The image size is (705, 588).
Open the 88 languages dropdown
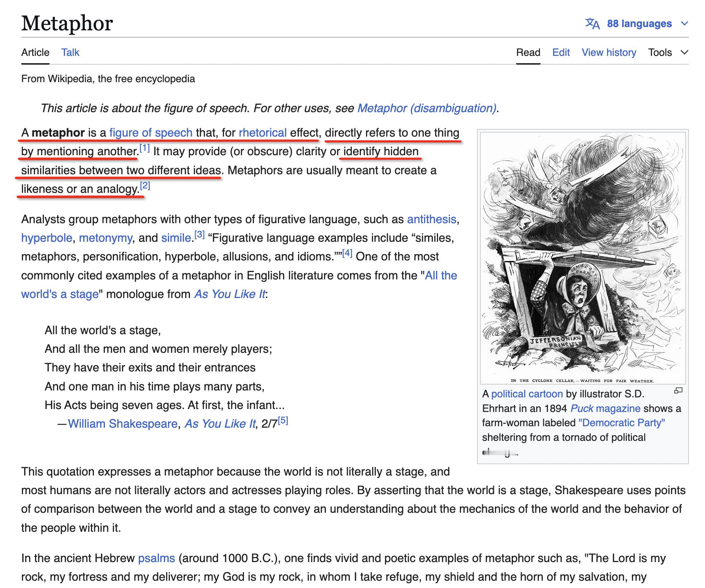pyautogui.click(x=639, y=24)
